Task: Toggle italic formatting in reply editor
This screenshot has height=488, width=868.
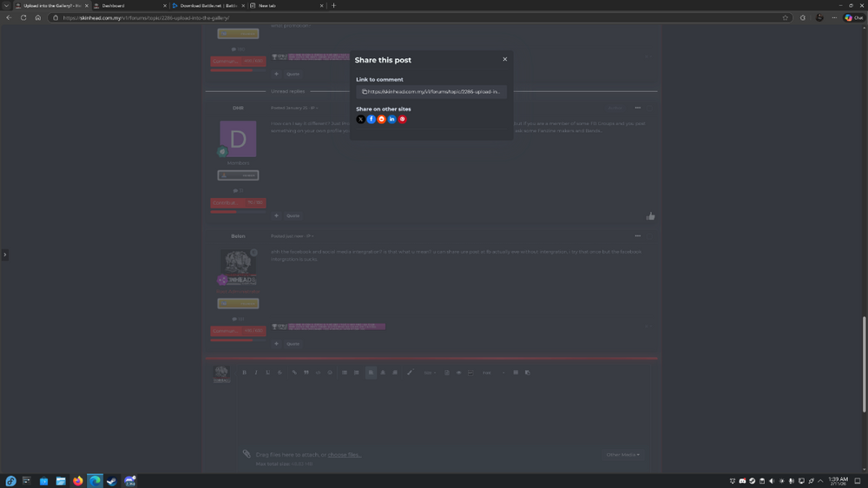Action: pyautogui.click(x=256, y=373)
